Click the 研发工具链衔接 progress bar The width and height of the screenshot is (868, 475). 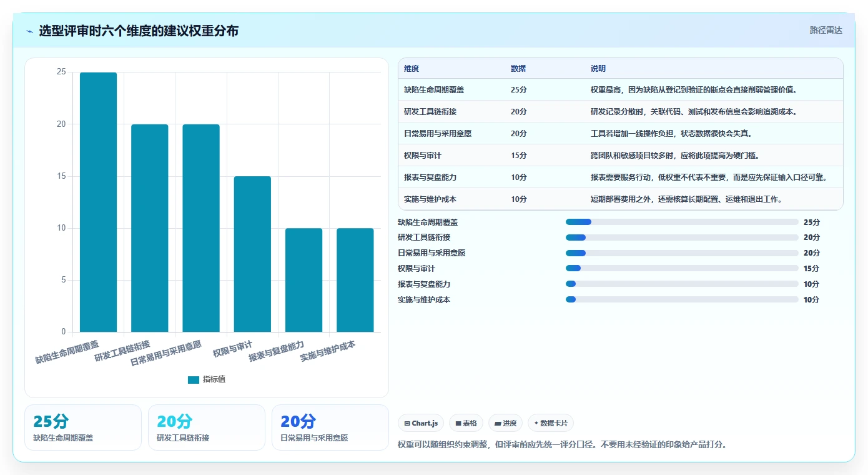(682, 237)
